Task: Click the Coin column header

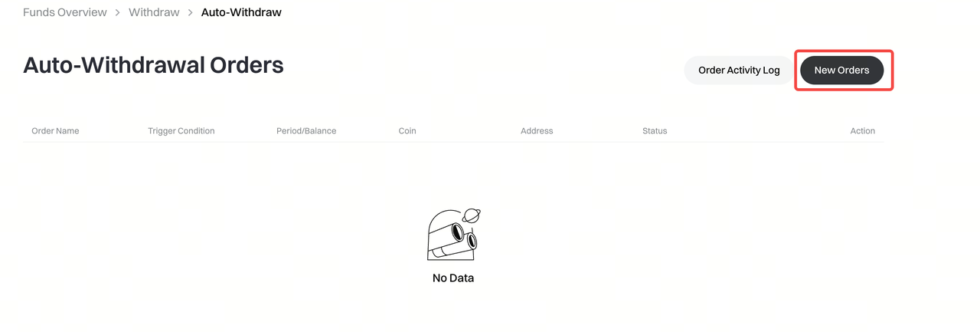Action: pyautogui.click(x=407, y=131)
